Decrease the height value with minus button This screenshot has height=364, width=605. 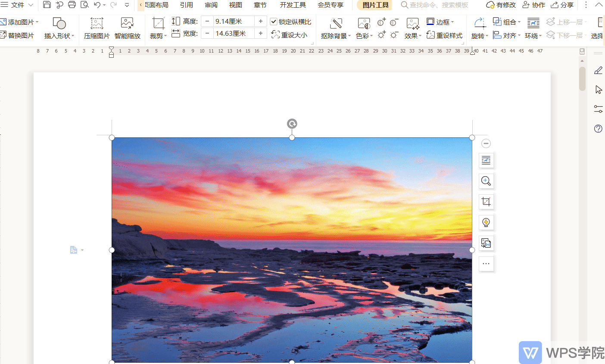click(x=207, y=21)
